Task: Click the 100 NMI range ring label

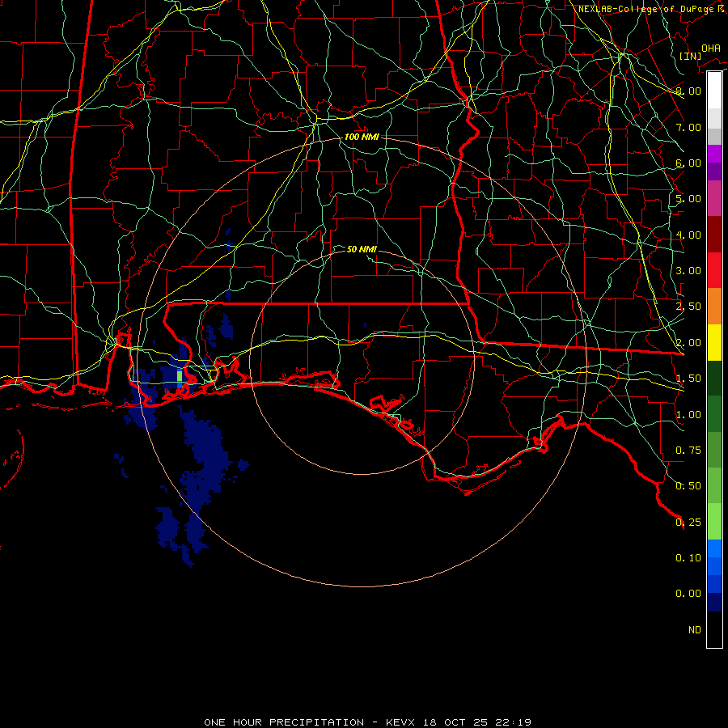Action: click(362, 137)
